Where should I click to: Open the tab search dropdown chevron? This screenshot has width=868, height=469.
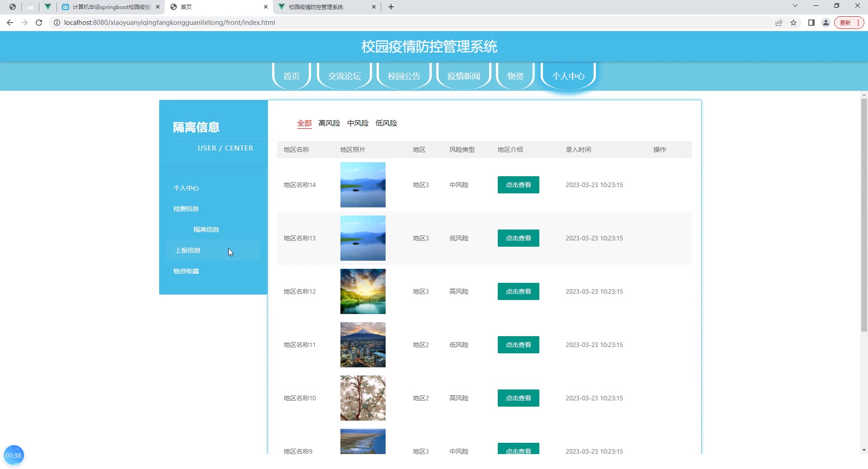[795, 6]
